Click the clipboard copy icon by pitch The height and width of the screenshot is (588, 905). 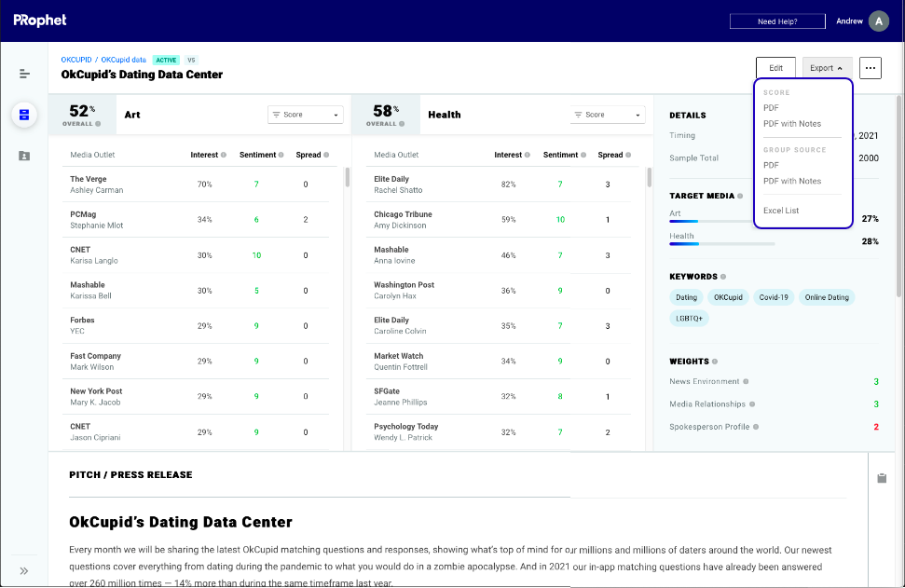pyautogui.click(x=882, y=478)
